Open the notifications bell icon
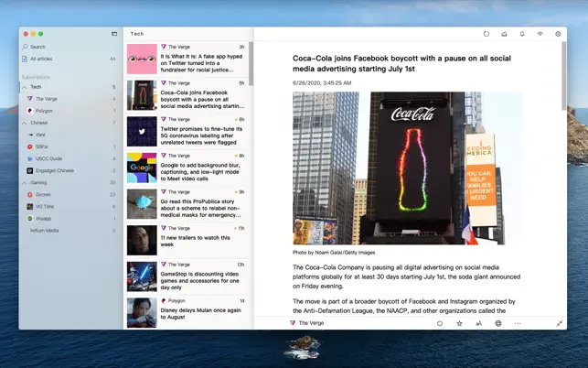The width and height of the screenshot is (588, 368). coord(522,34)
